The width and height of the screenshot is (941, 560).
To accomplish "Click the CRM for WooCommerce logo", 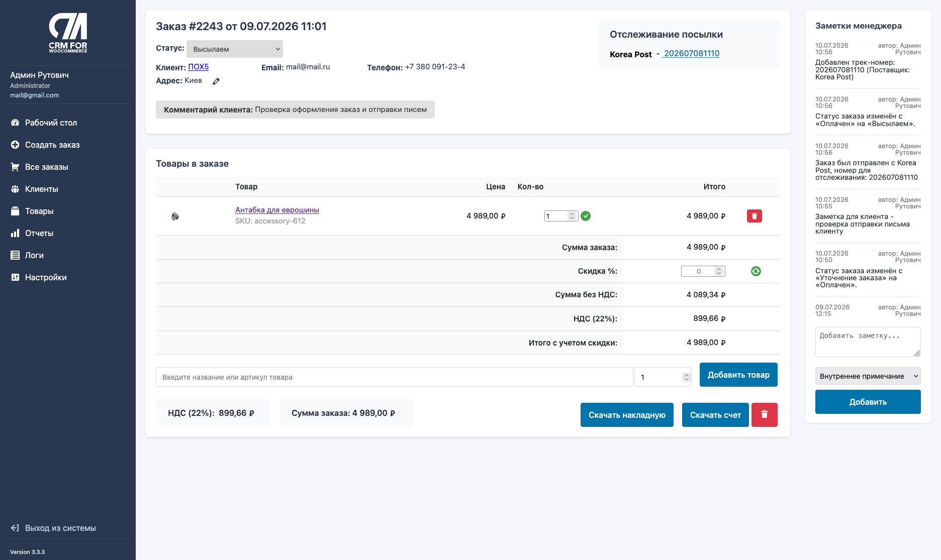I will pos(68,33).
